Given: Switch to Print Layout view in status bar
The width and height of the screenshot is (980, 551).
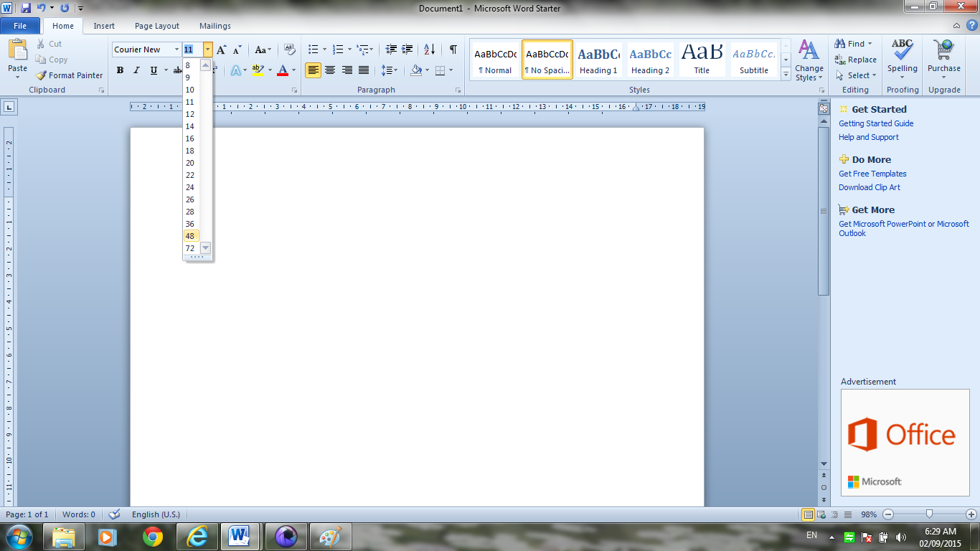Looking at the screenshot, I should coord(809,514).
